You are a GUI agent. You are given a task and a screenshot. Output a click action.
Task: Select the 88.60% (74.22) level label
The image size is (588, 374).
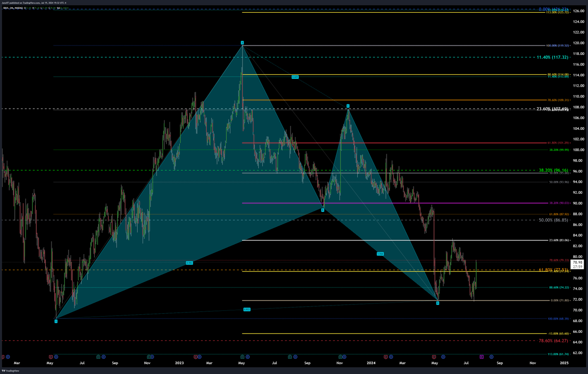pyautogui.click(x=559, y=288)
